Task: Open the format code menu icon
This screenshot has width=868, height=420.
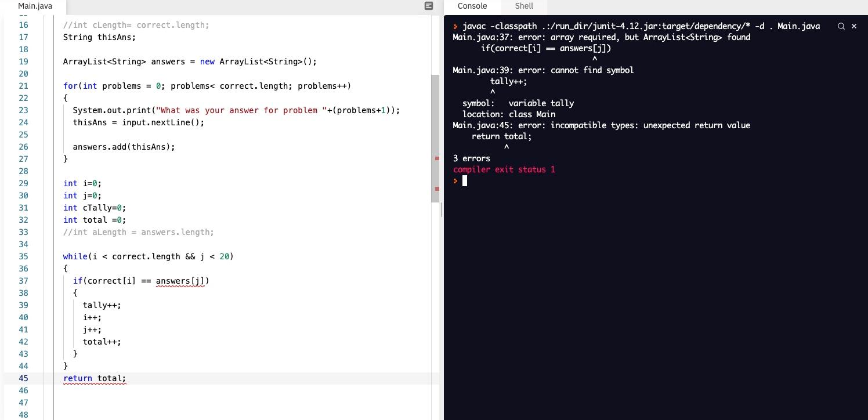Action: (428, 6)
